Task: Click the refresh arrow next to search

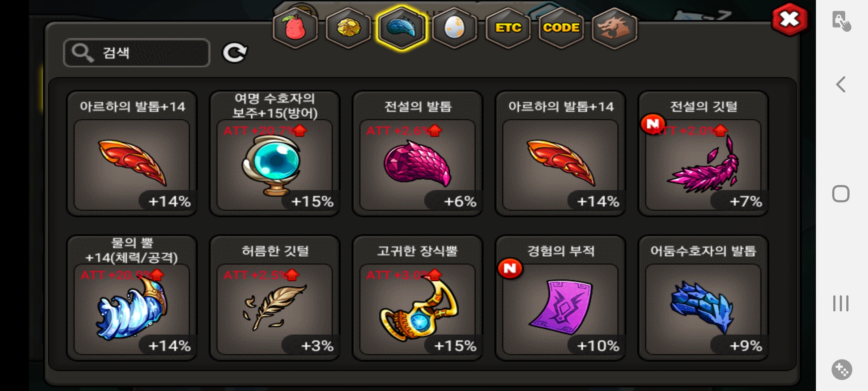Action: [x=235, y=53]
